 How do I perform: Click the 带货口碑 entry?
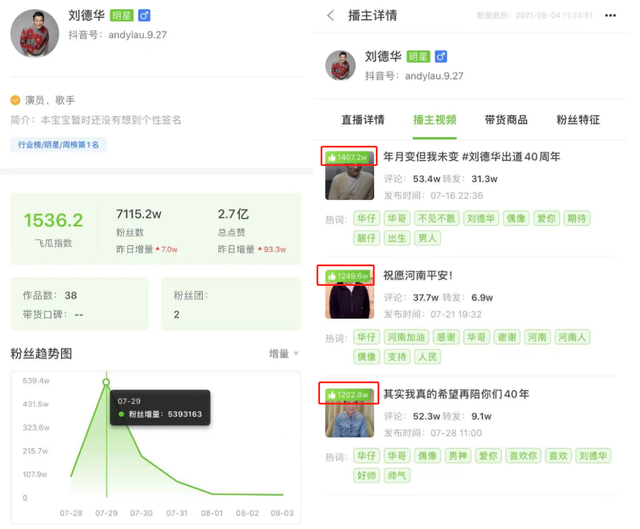click(x=53, y=315)
